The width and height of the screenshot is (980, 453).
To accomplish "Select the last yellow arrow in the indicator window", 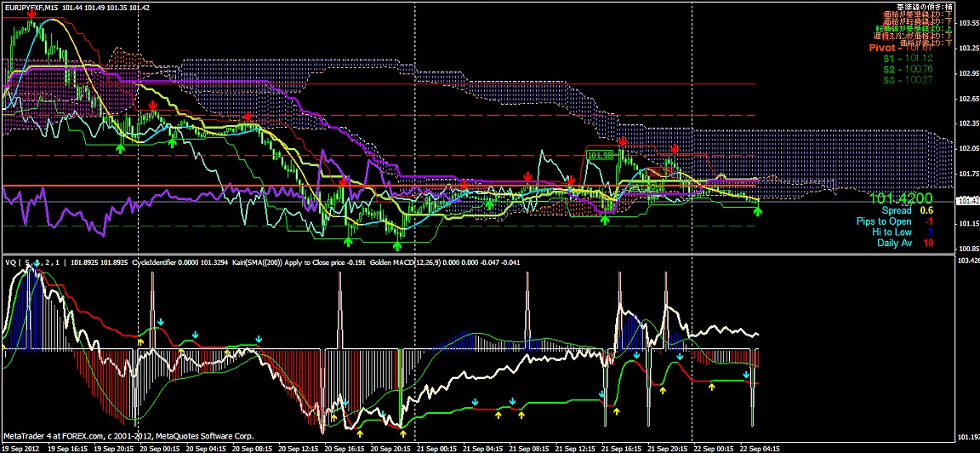I will pyautogui.click(x=712, y=387).
